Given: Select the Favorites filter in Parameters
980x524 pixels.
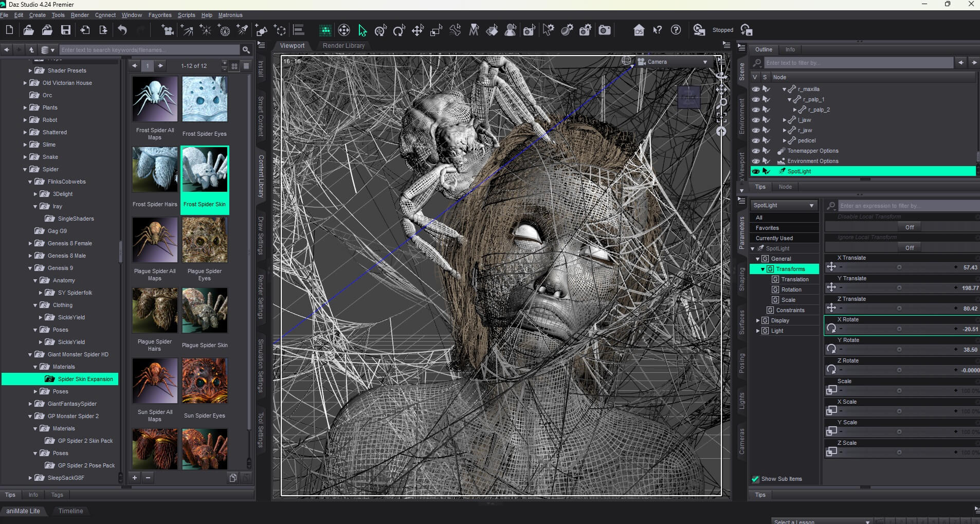Looking at the screenshot, I should pyautogui.click(x=784, y=228).
